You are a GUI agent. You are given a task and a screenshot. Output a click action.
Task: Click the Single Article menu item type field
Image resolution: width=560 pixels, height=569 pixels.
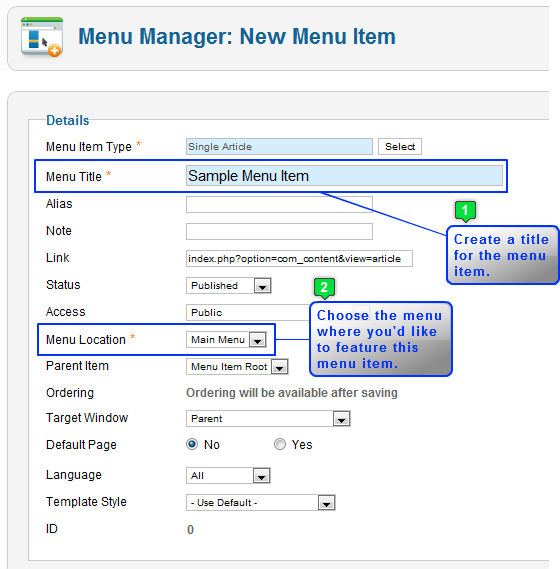point(279,147)
